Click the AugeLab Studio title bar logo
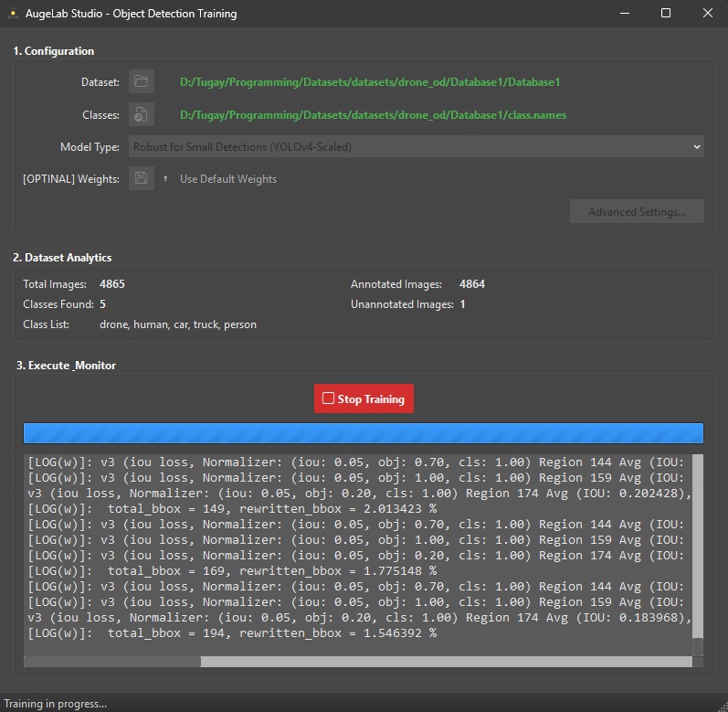Viewport: 728px width, 712px height. (14, 14)
